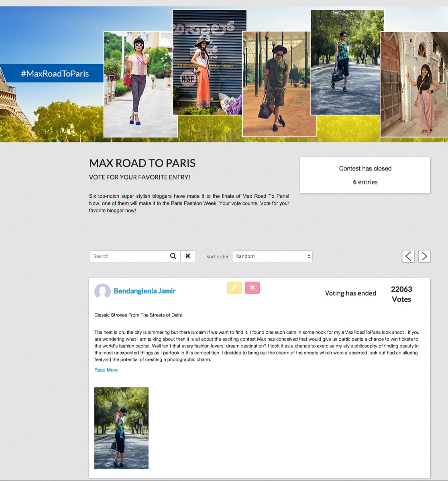The image size is (448, 481).
Task: Click the 'VOTE FOR YOUR FAVORITE ENTRY!' subheading
Action: [139, 177]
